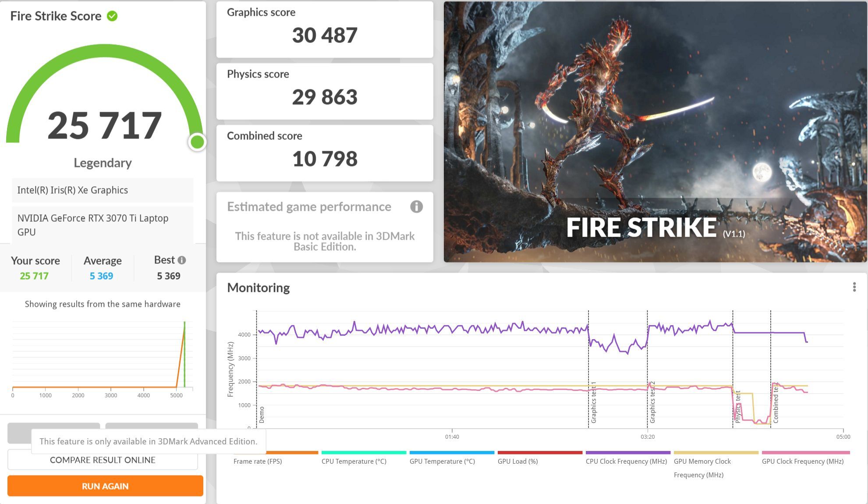Click the 03:20 time axis label
868x504 pixels.
[x=648, y=437]
